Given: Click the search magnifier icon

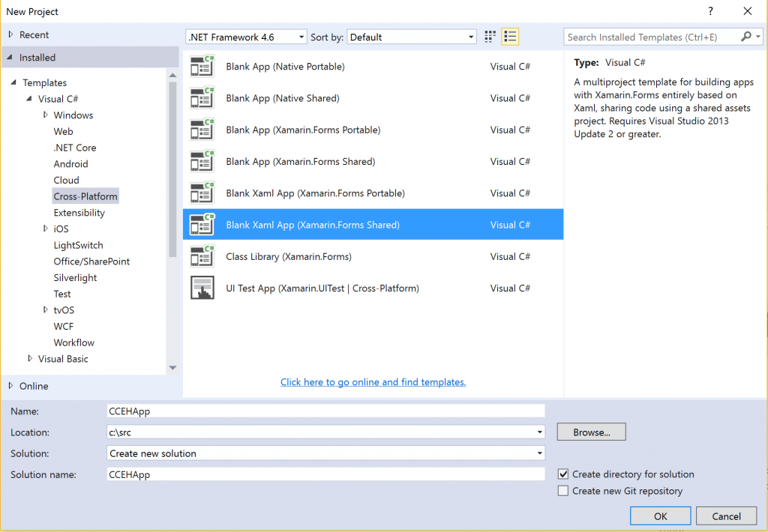Looking at the screenshot, I should click(x=746, y=37).
